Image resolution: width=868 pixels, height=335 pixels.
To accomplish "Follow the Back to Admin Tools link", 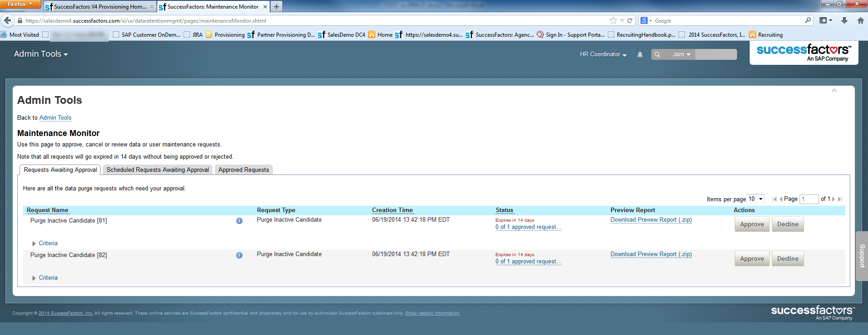I will [x=55, y=118].
